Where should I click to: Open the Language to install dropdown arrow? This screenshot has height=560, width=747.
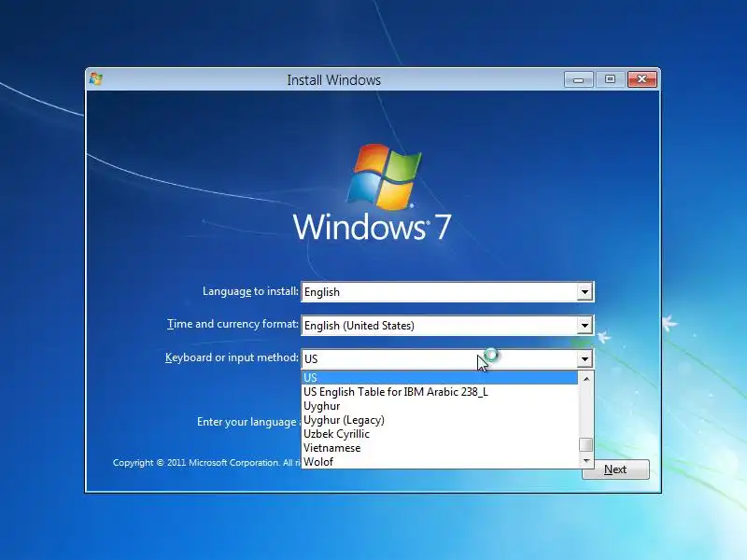point(585,292)
